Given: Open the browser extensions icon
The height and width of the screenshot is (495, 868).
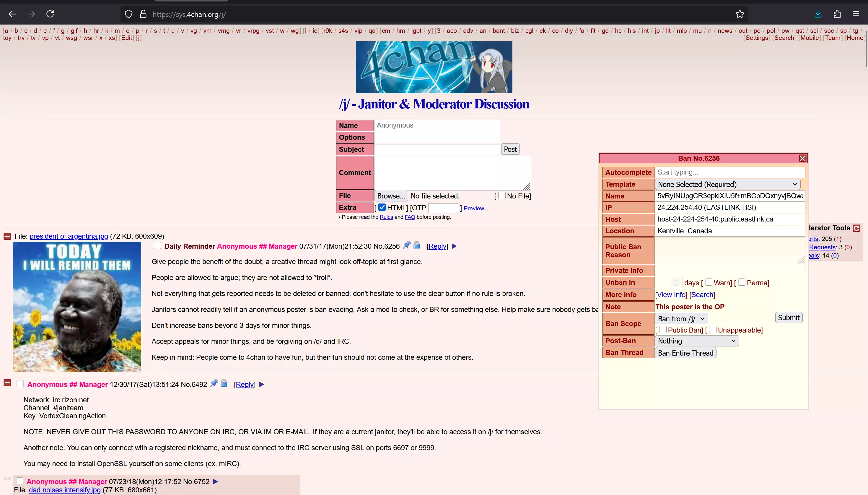Looking at the screenshot, I should [x=837, y=14].
